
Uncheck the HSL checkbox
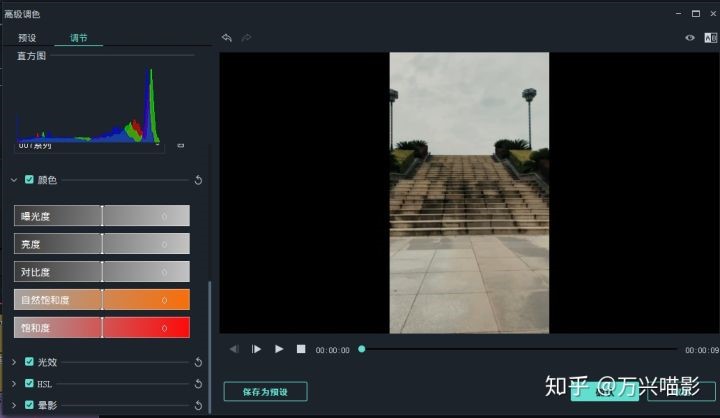pyautogui.click(x=29, y=383)
